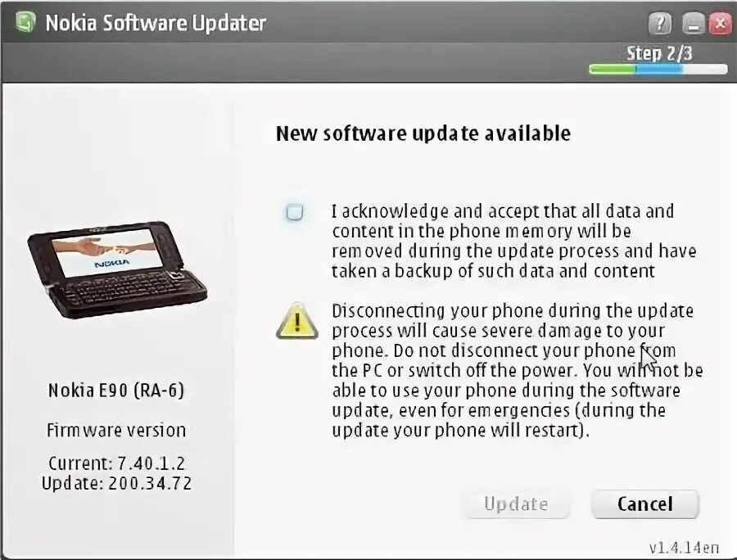This screenshot has width=737, height=560.
Task: Click the v1.4.14en version label
Action: click(x=684, y=548)
